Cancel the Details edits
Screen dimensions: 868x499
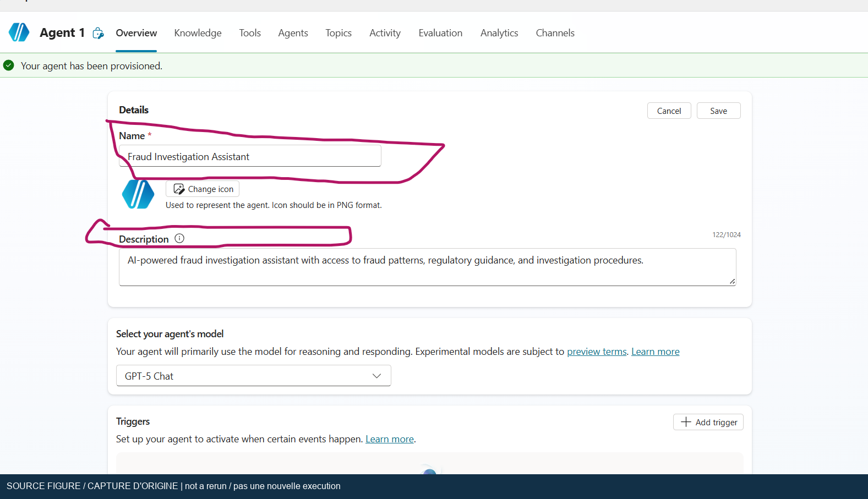point(669,111)
